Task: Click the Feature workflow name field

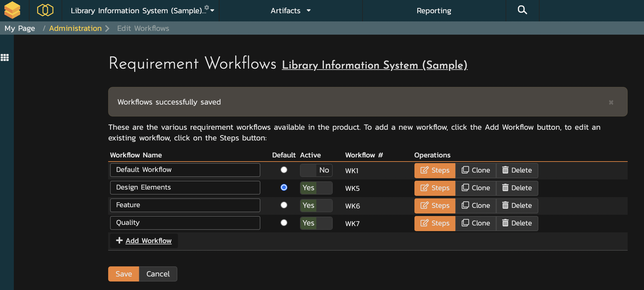Action: [185, 205]
